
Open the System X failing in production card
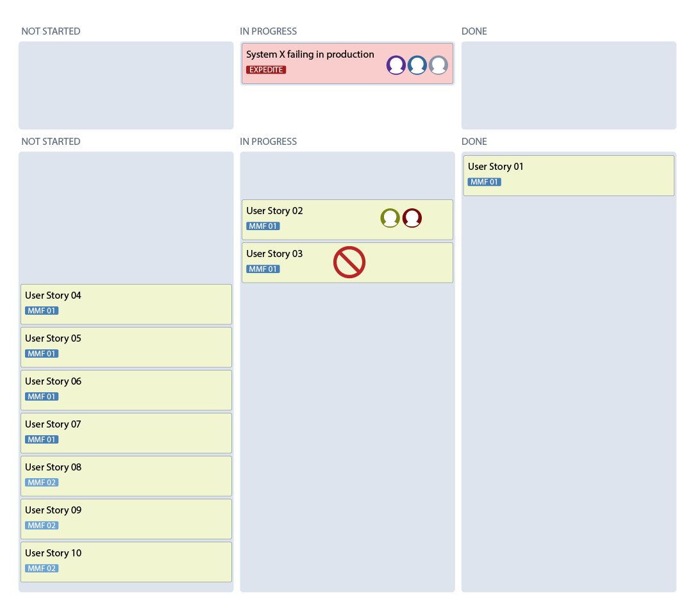pos(347,63)
